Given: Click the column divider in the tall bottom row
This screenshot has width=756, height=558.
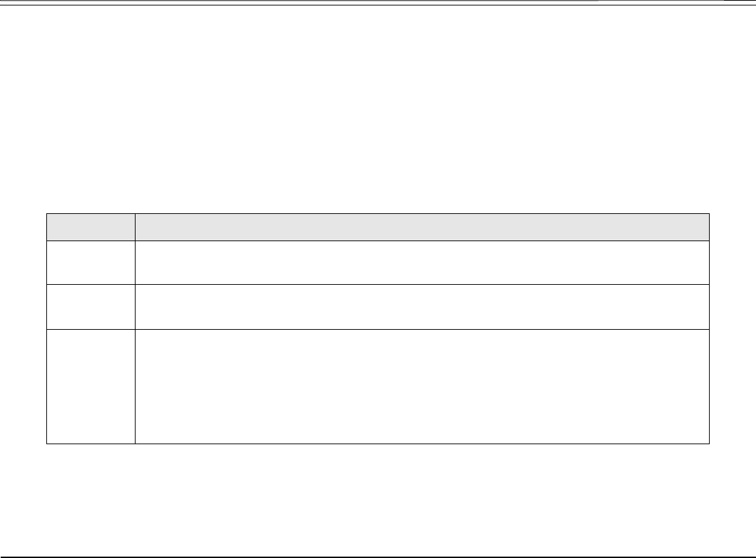Looking at the screenshot, I should point(135,386).
